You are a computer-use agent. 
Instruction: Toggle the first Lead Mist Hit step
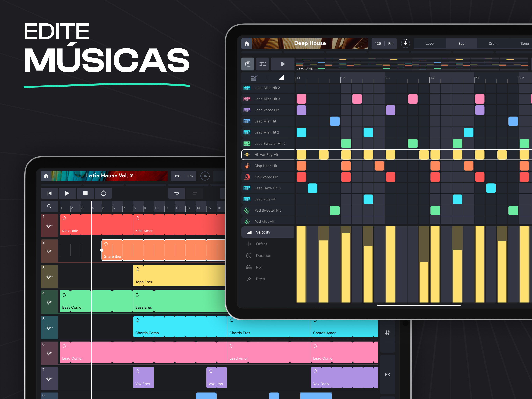coord(335,121)
